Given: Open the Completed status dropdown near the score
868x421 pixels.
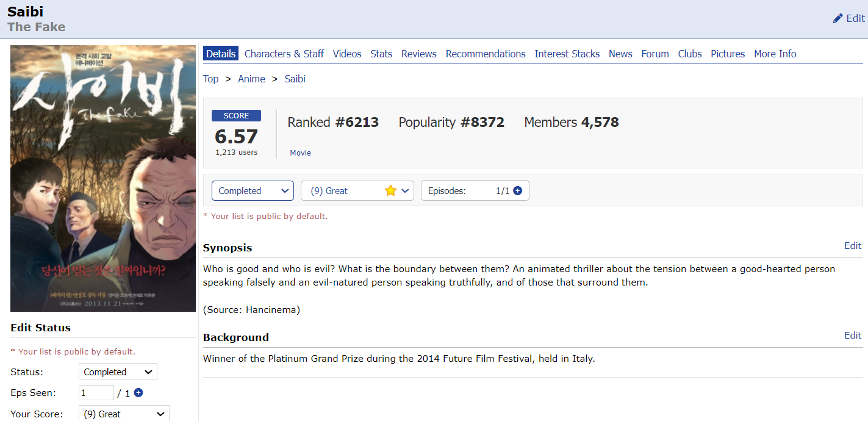Looking at the screenshot, I should 253,191.
